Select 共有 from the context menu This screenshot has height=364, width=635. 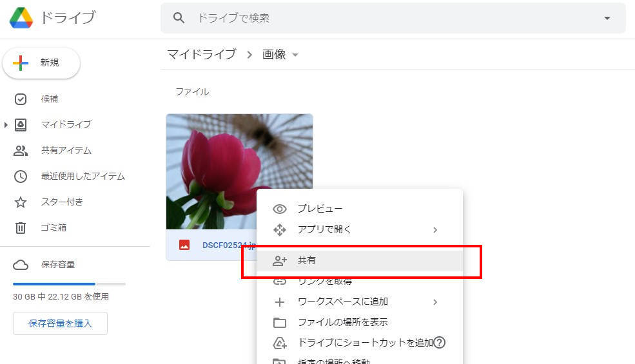(306, 261)
